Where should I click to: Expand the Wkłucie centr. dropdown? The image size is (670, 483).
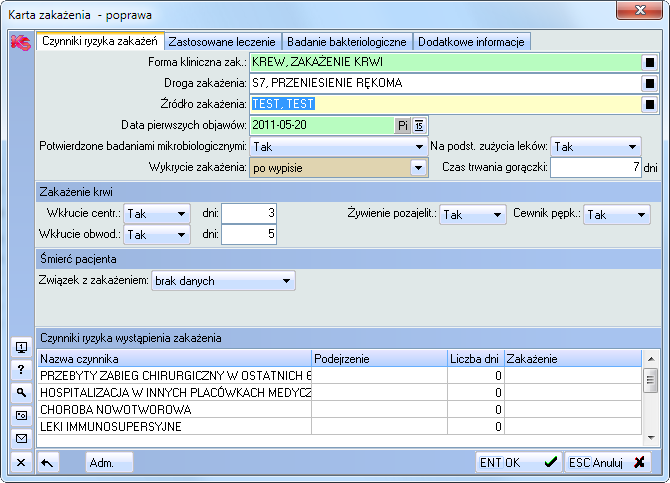[x=181, y=213]
